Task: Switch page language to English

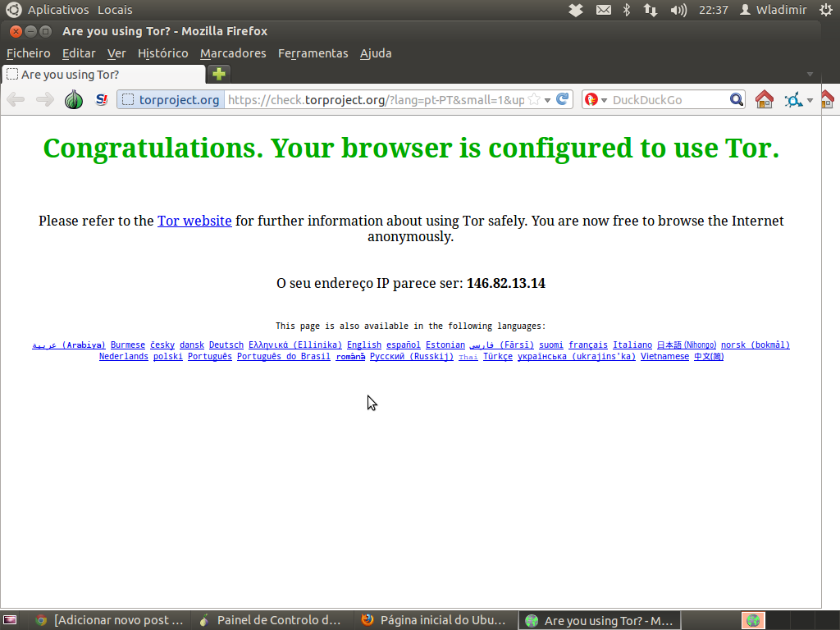Action: coord(364,345)
